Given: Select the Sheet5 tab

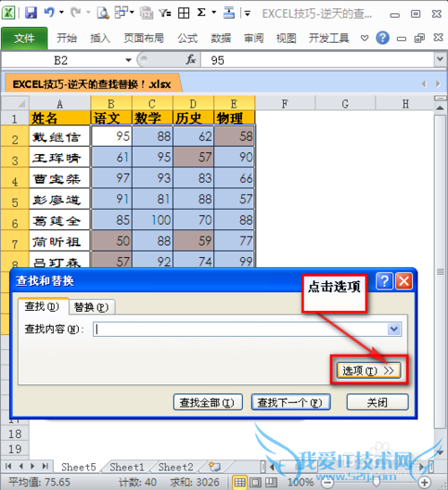Looking at the screenshot, I should [x=79, y=467].
